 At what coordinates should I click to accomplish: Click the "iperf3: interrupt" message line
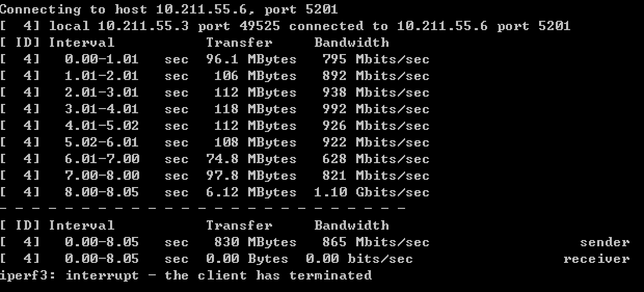point(186,275)
